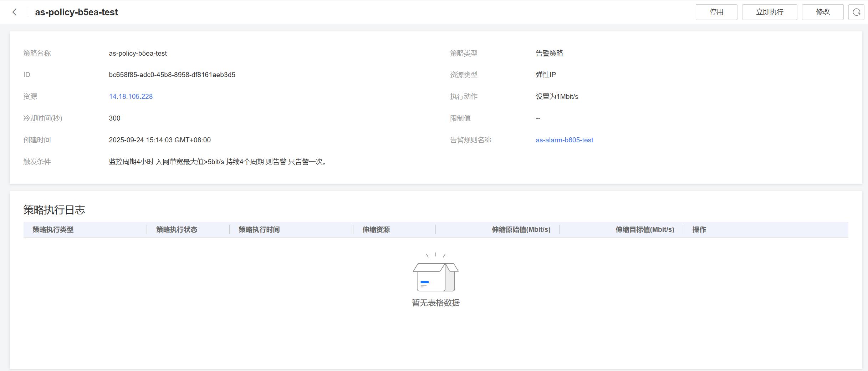Select the 策略执行时间 column header
Image resolution: width=868 pixels, height=371 pixels.
click(x=259, y=229)
